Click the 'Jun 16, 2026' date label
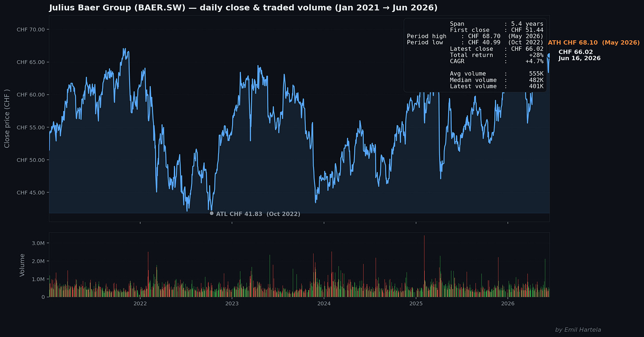Viewport: 644px width, 337px height. point(579,58)
